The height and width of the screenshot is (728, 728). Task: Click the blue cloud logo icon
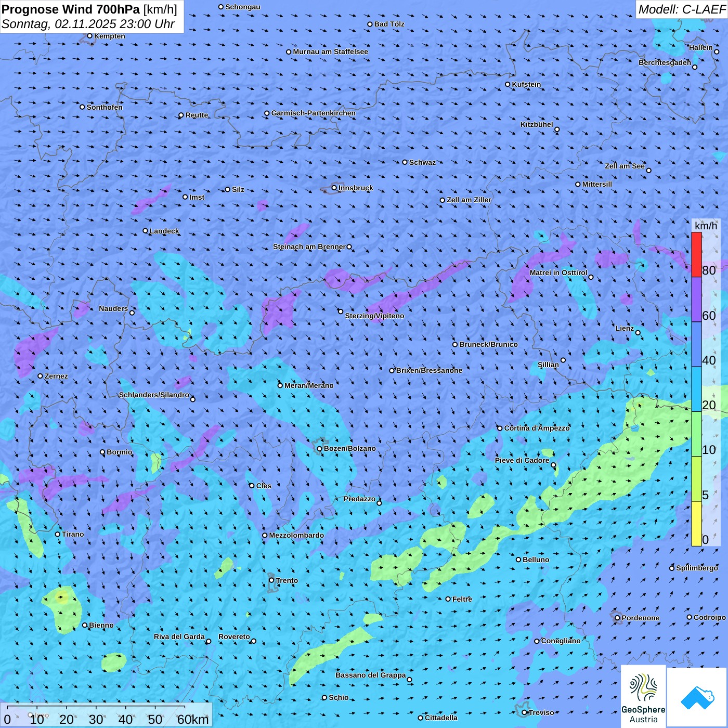pos(697,697)
